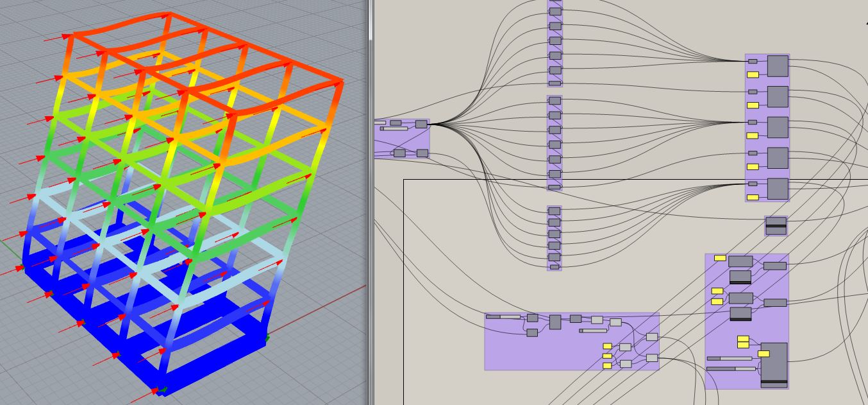
Task: Click the single yellow panel at the top of the lower-right group
Action: pyautogui.click(x=720, y=258)
